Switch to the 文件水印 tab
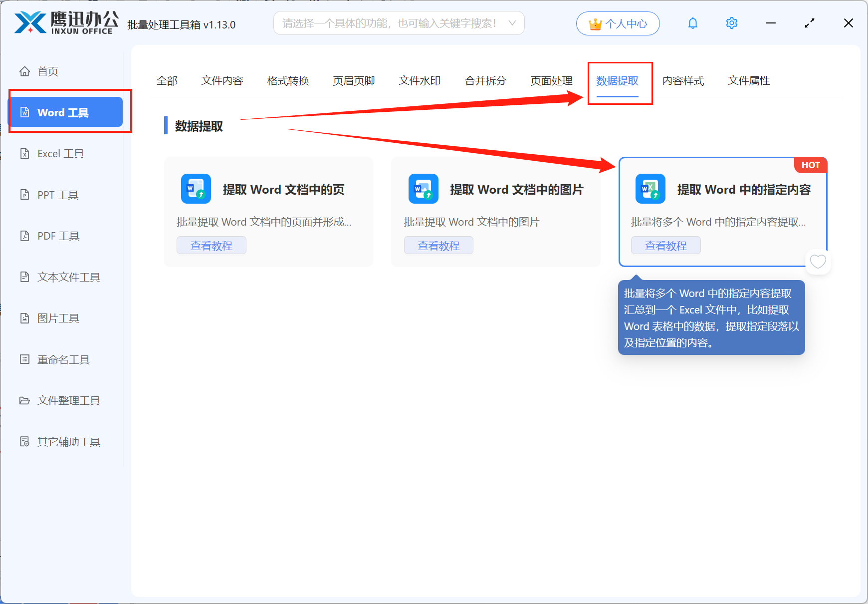The height and width of the screenshot is (604, 868). (420, 80)
